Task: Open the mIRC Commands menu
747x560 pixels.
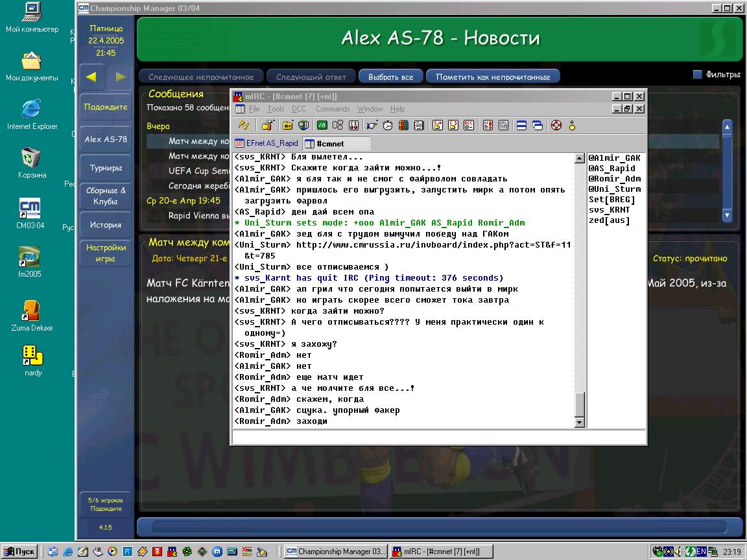Action: [333, 109]
